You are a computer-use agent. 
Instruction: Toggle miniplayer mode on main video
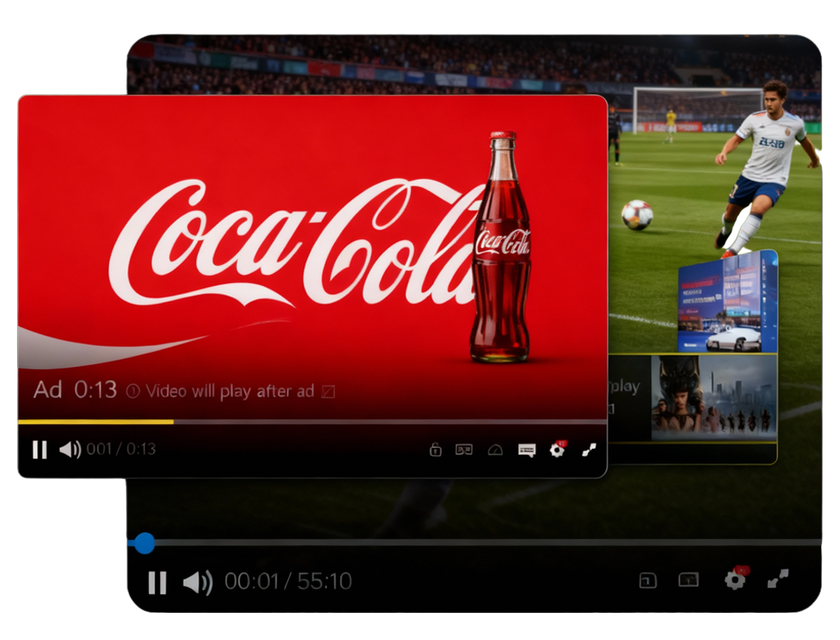pos(647,581)
